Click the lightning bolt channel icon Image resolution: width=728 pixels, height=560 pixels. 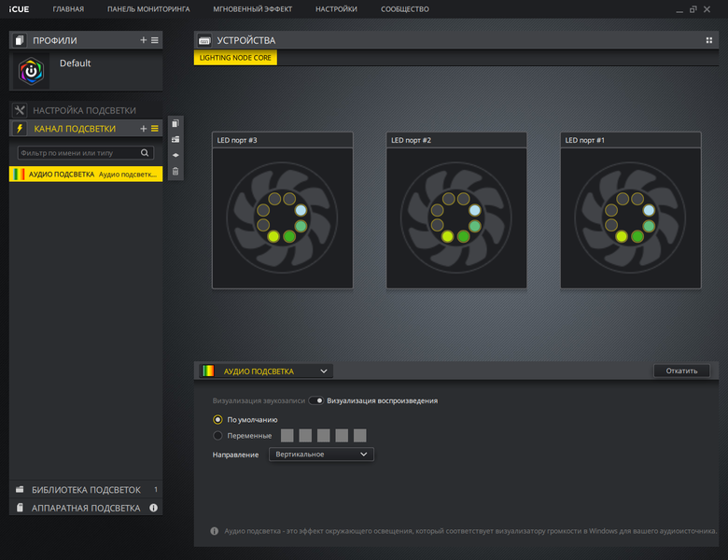point(20,129)
